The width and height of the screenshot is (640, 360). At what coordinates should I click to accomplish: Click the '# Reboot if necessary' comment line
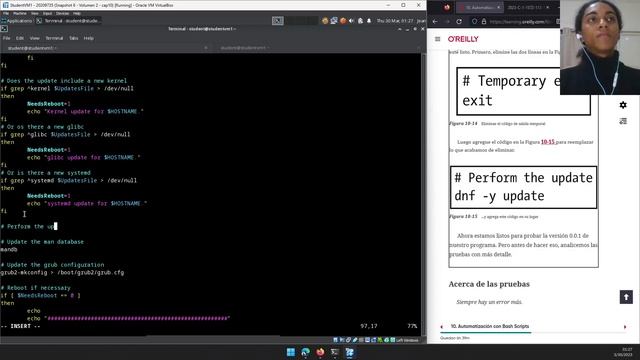[x=36, y=288]
